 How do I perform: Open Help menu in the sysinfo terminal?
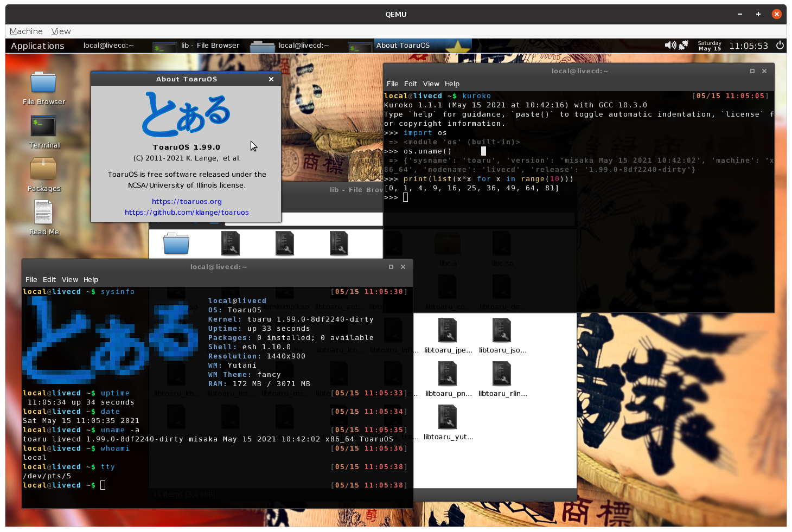91,280
